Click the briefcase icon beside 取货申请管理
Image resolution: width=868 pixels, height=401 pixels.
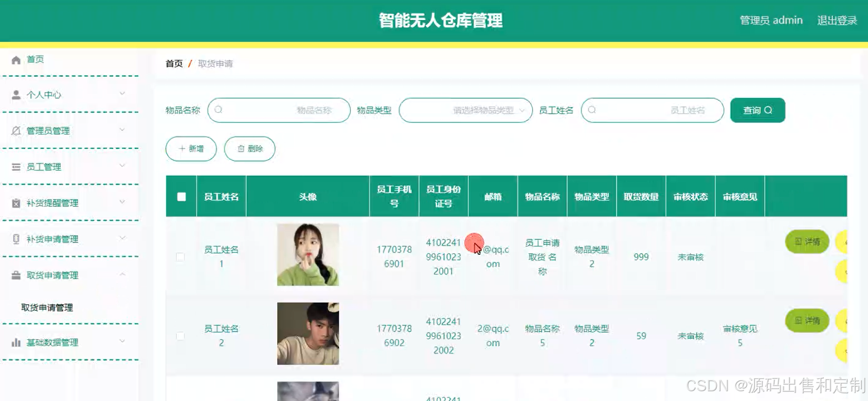[x=16, y=275]
